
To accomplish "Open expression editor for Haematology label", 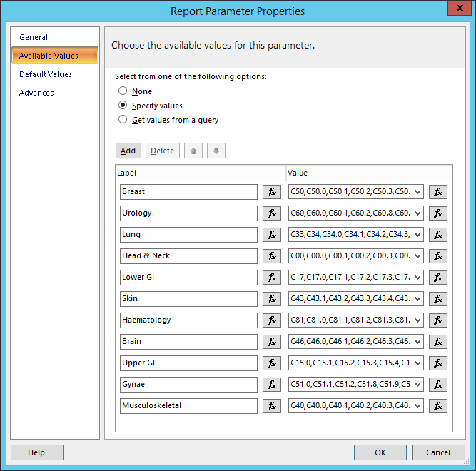I will [272, 320].
